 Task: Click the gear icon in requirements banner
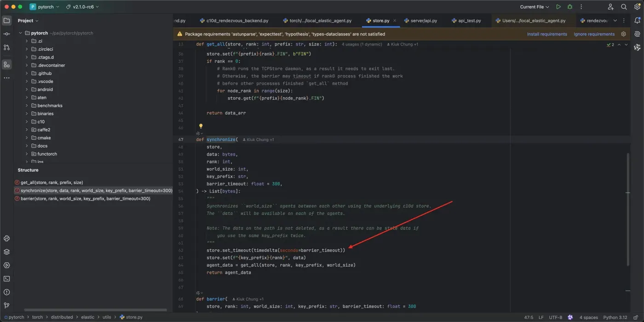tap(624, 34)
